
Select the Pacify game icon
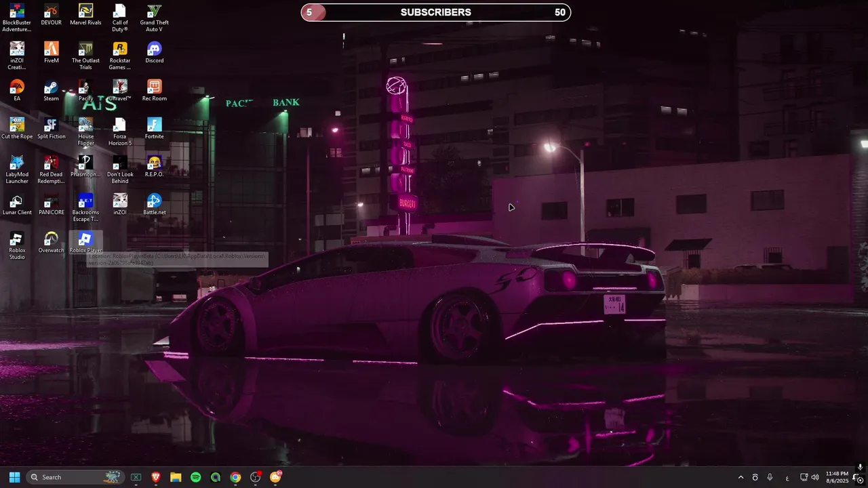click(x=85, y=91)
